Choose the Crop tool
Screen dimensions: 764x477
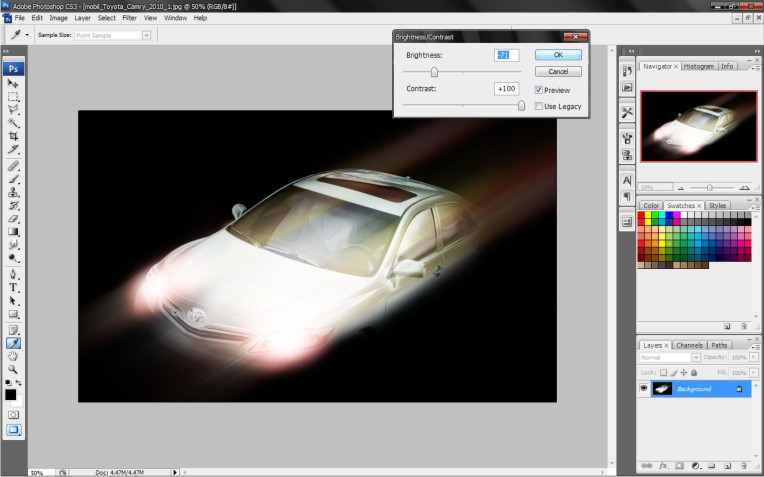coord(14,136)
